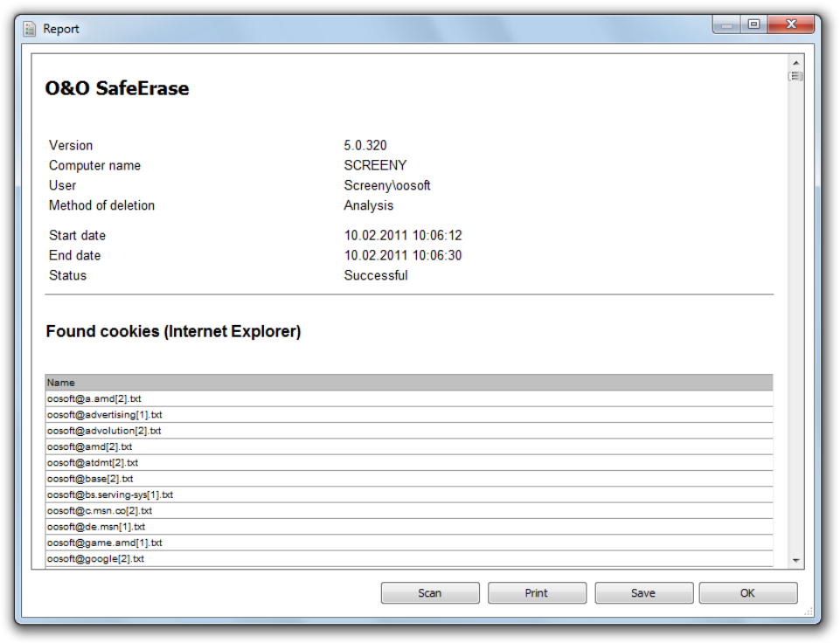
Task: Select the oosoft@c.msn.co[2].txt row
Action: tap(409, 511)
